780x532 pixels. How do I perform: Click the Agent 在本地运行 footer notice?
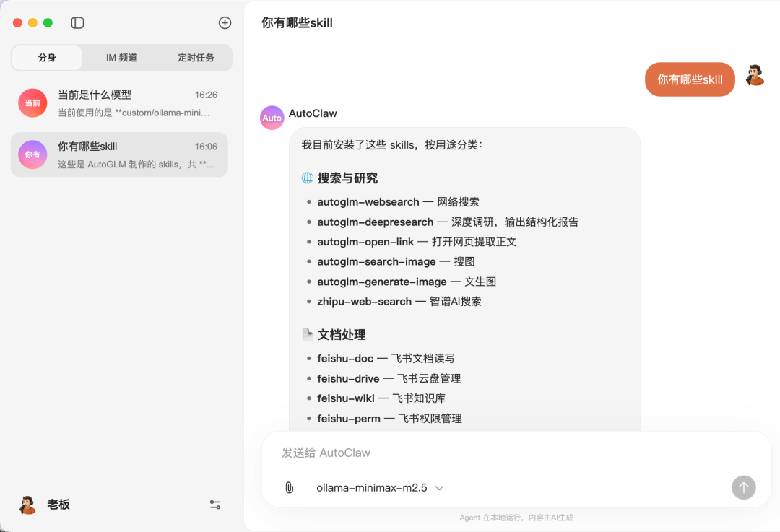pyautogui.click(x=516, y=518)
